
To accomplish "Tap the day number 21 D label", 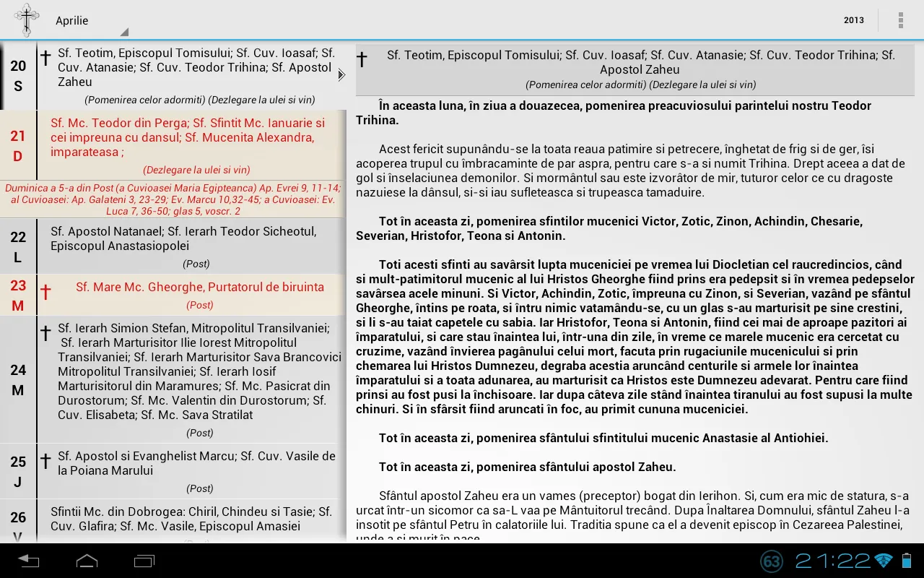I will click(18, 145).
